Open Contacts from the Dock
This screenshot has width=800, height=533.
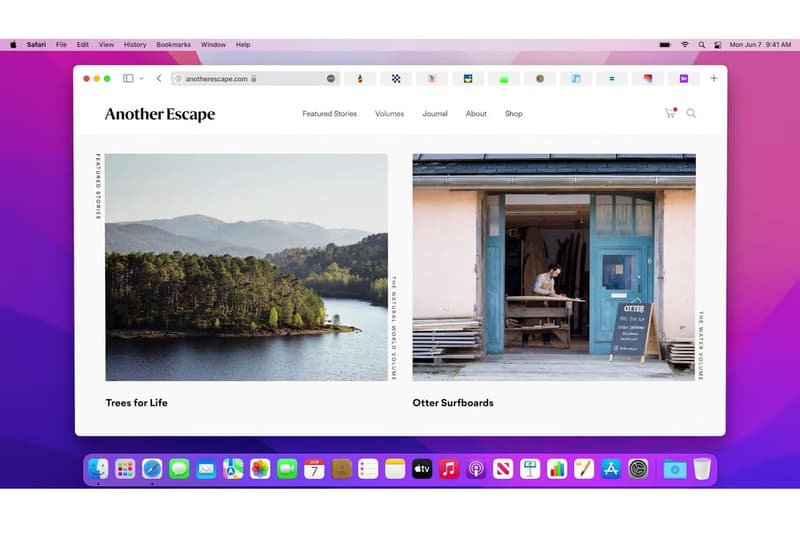coord(341,469)
